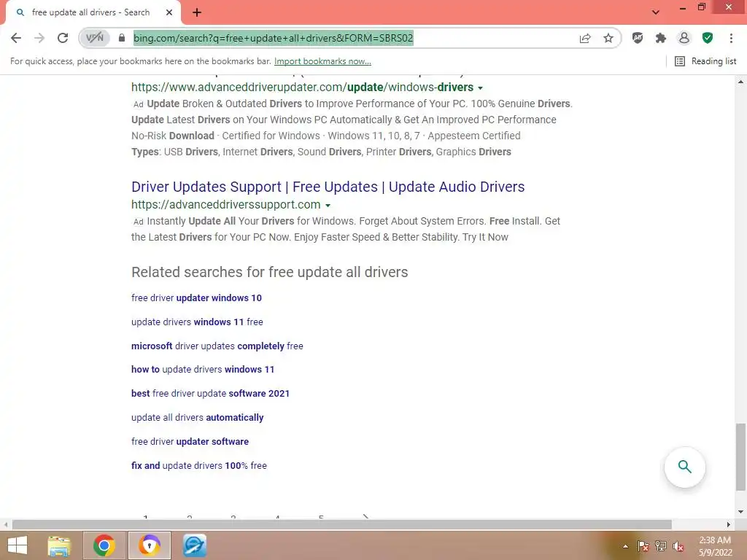Go back to the previous page
The height and width of the screenshot is (560, 747).
(x=16, y=38)
